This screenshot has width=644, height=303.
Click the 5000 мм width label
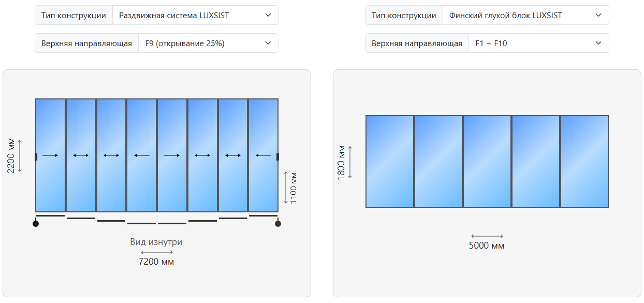pyautogui.click(x=487, y=246)
